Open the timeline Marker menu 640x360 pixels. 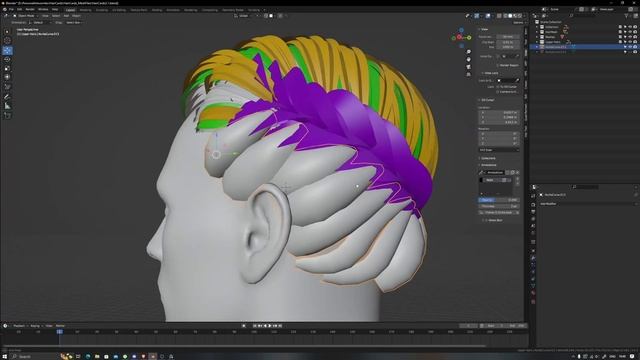pyautogui.click(x=60, y=326)
